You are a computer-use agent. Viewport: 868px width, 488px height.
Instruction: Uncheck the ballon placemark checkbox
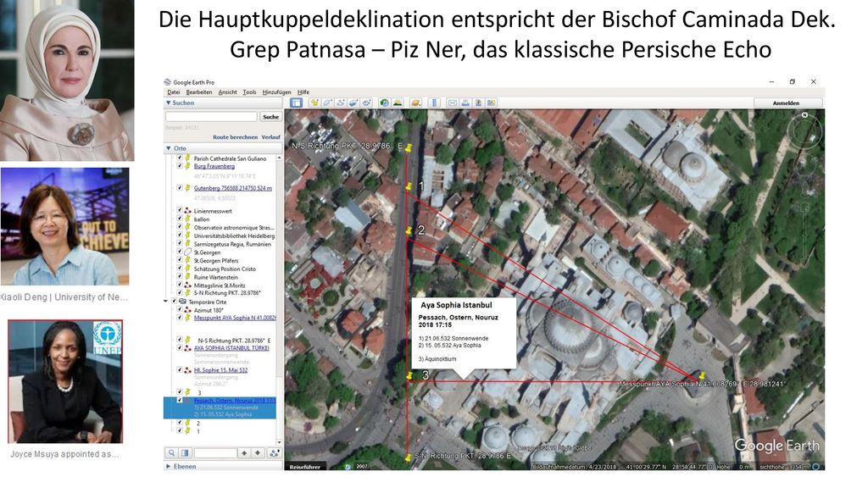(x=180, y=219)
